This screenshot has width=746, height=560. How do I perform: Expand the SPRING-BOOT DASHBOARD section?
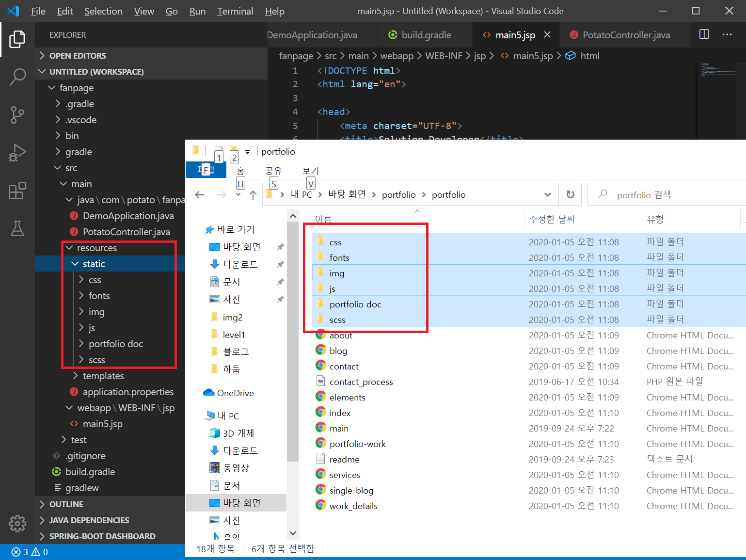pyautogui.click(x=42, y=536)
